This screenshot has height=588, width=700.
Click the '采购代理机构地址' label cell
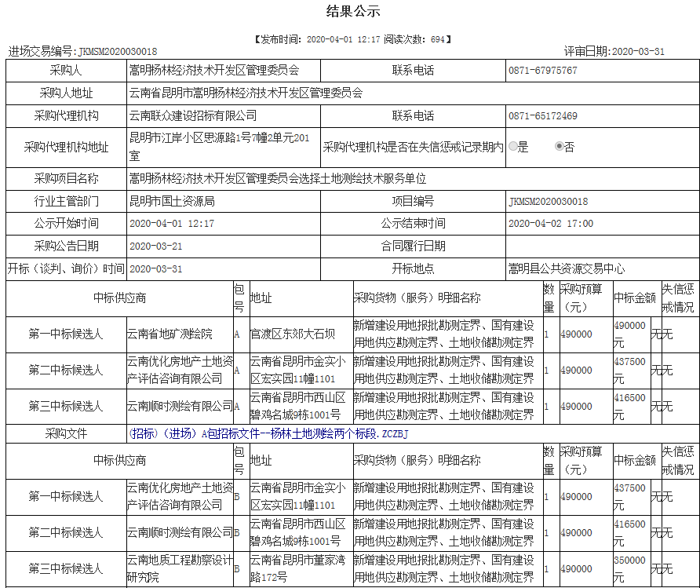[66, 148]
